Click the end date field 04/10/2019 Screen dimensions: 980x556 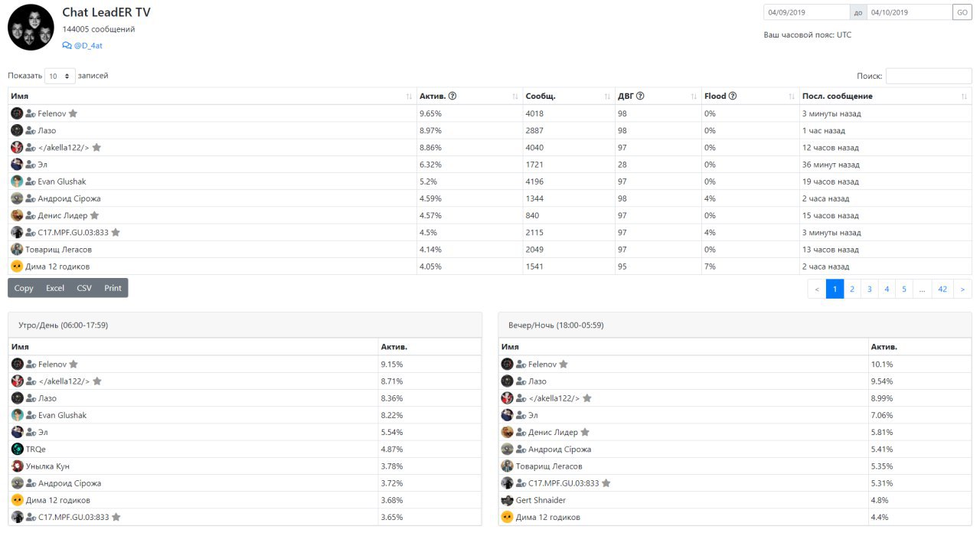coord(910,12)
